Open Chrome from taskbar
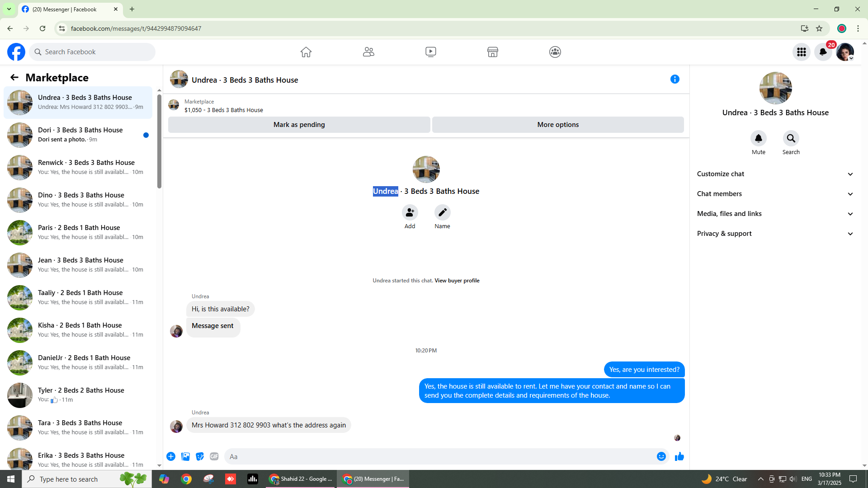868x488 pixels. [186, 479]
